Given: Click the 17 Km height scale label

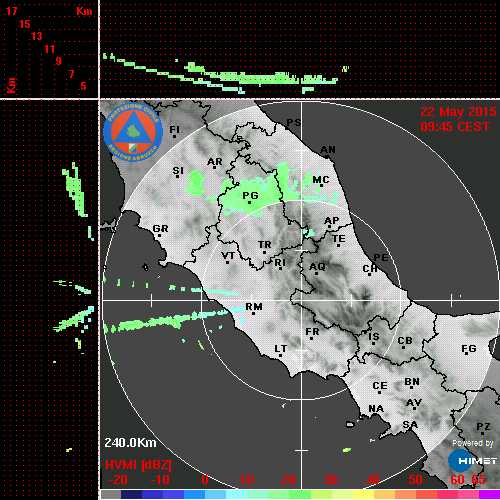Looking at the screenshot, I should point(11,11).
